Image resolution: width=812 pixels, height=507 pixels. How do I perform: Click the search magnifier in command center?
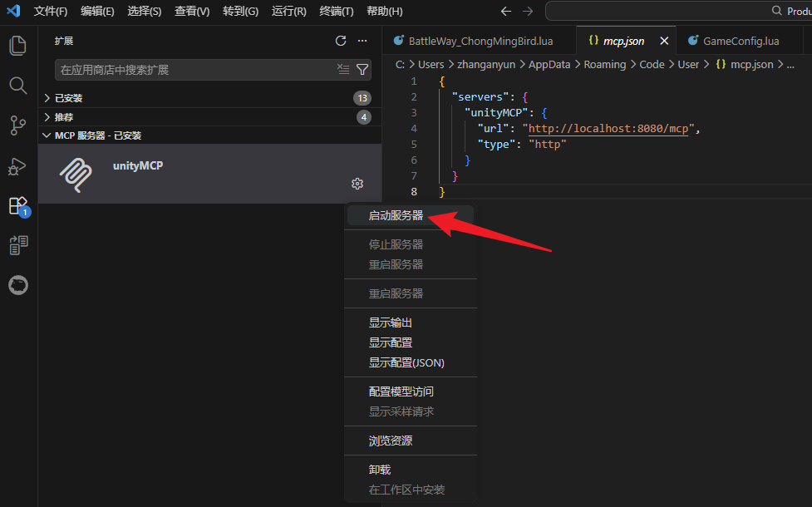coord(776,11)
